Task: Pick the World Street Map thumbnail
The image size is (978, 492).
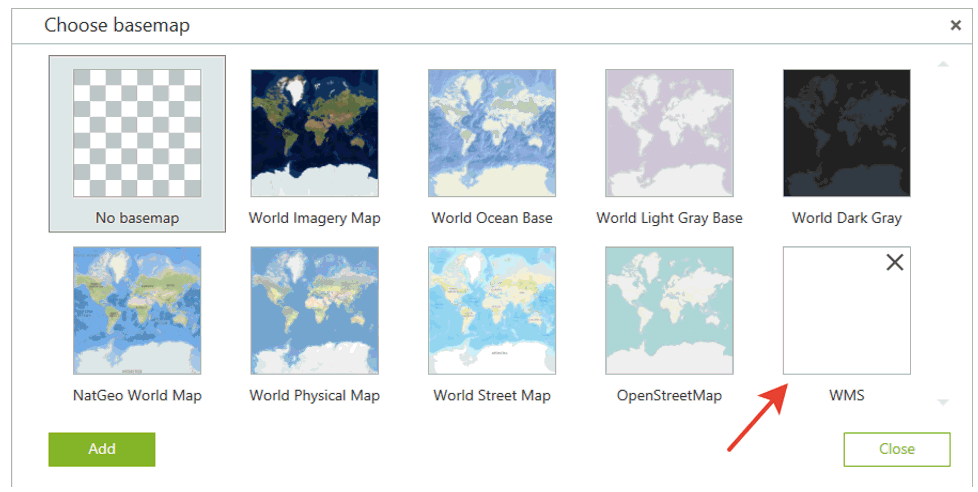Action: [492, 310]
